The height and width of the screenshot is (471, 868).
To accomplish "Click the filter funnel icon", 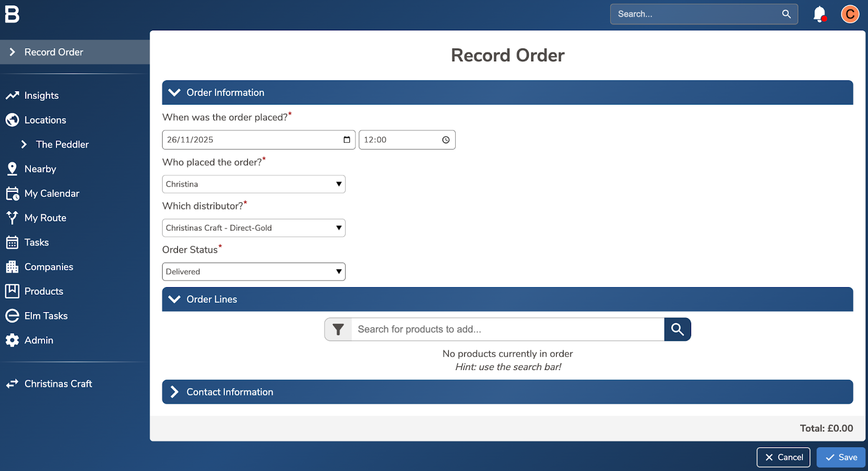I will click(x=338, y=329).
